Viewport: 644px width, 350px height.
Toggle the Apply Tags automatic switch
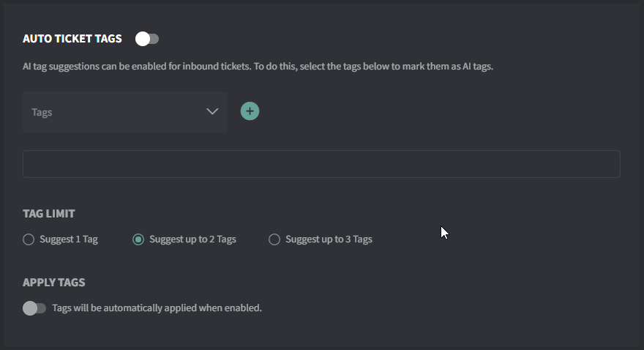(x=34, y=308)
